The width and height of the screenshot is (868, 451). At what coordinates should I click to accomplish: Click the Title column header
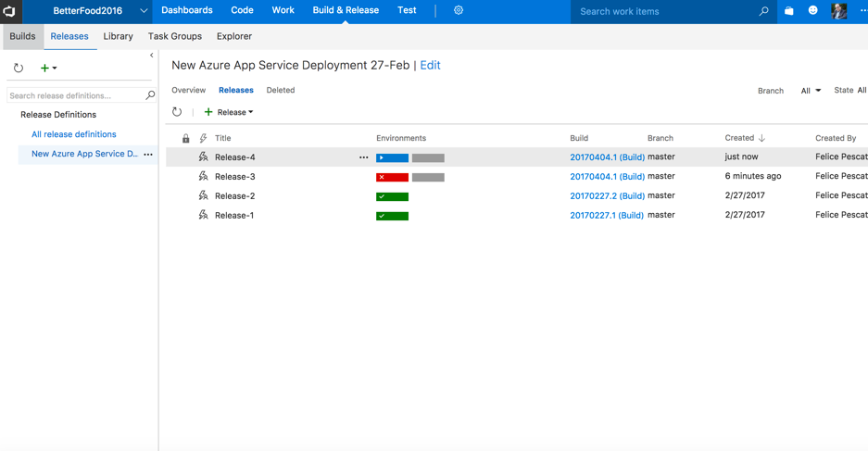click(223, 138)
